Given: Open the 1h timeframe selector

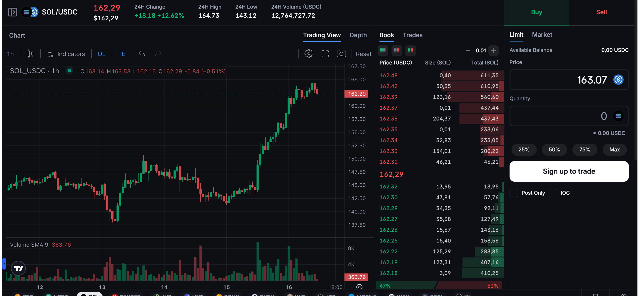Looking at the screenshot, I should coord(11,54).
